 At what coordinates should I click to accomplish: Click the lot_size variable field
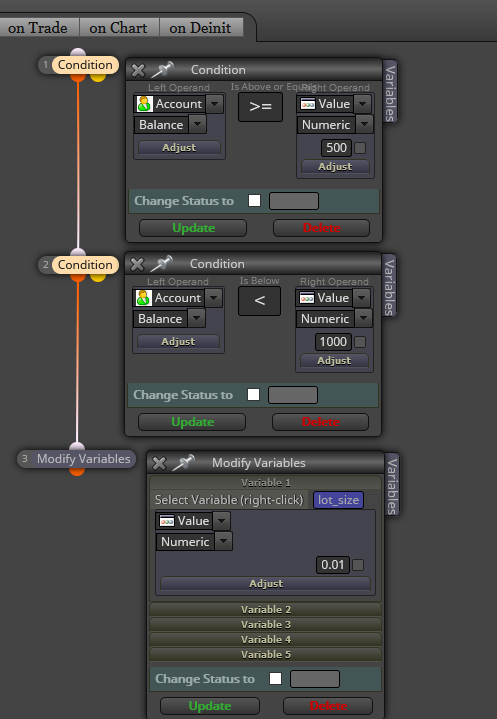pos(338,500)
